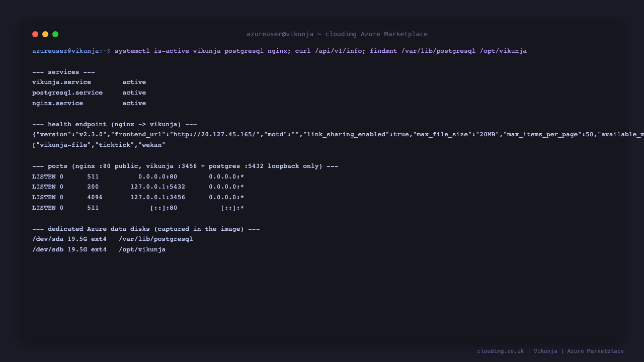Click the link_sharing_enabled JSON key

(x=347, y=134)
